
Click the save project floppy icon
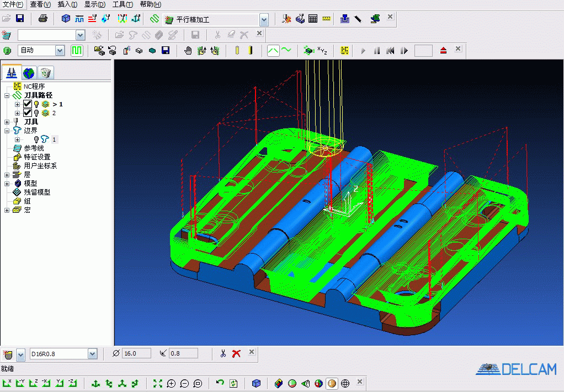click(x=20, y=18)
